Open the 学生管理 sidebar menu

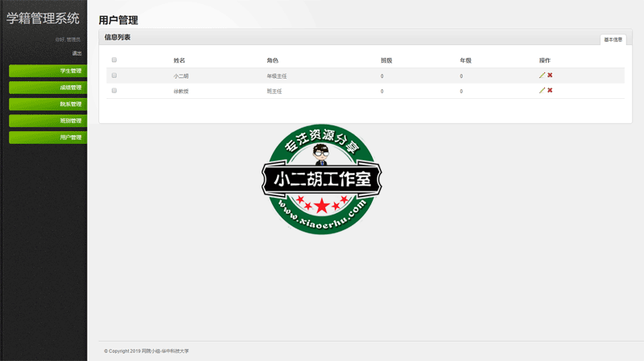tap(48, 71)
